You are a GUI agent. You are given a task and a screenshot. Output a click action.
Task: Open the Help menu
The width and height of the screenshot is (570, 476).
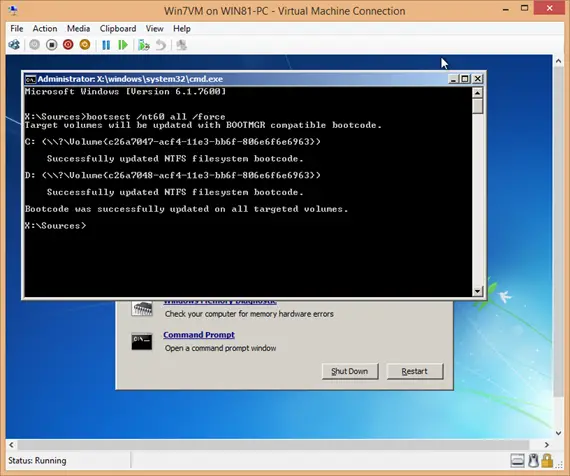click(x=181, y=28)
